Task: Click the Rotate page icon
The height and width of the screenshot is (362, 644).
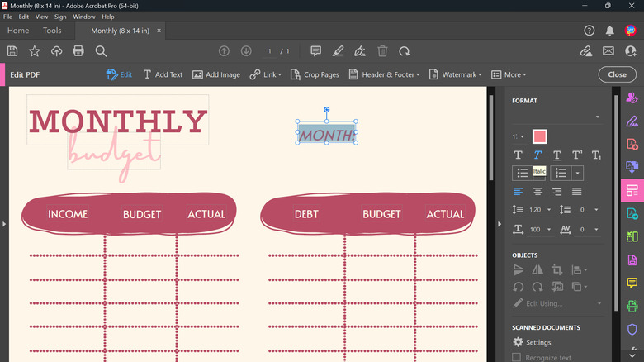Action: pos(404,51)
